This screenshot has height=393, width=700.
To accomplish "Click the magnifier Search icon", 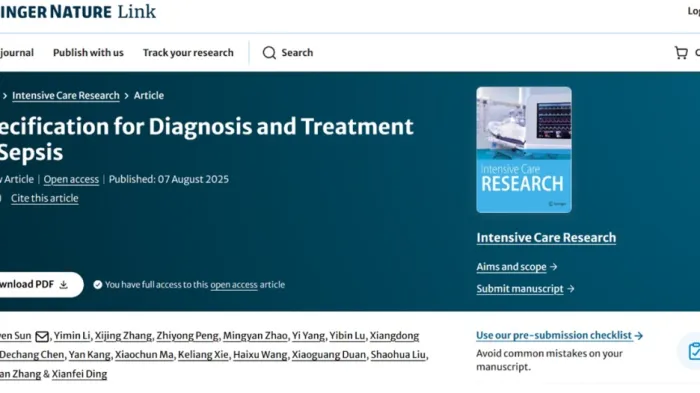I will 269,53.
